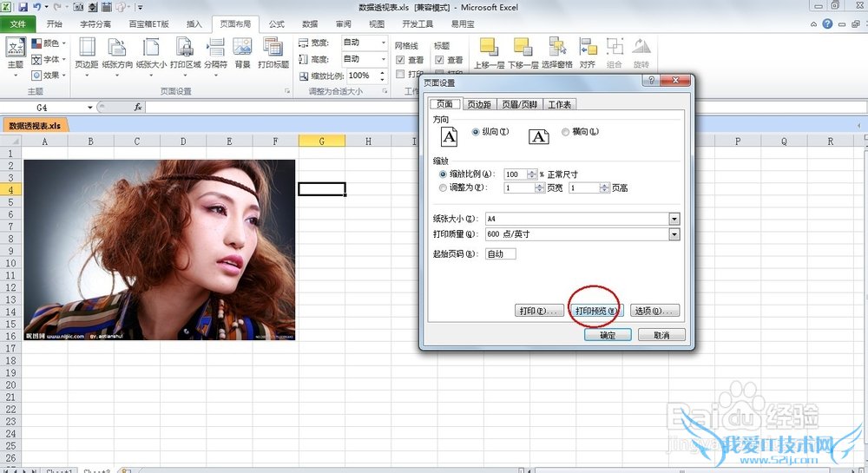
Task: Select the 横向 landscape radio button
Action: (566, 132)
